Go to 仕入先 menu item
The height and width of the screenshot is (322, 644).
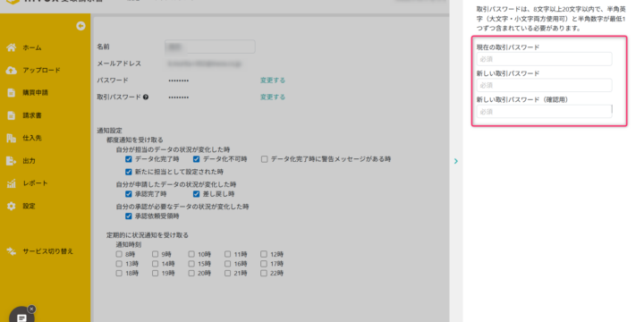click(32, 138)
